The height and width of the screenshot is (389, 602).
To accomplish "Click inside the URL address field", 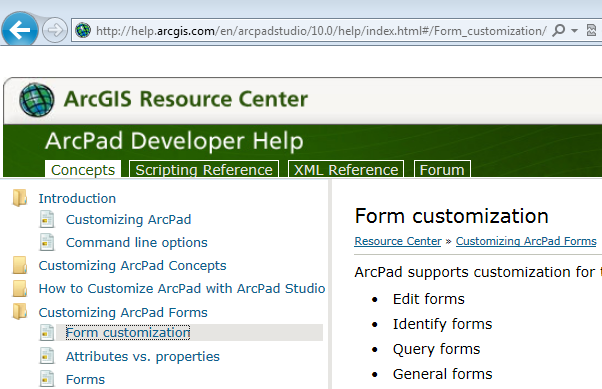I will tap(321, 31).
